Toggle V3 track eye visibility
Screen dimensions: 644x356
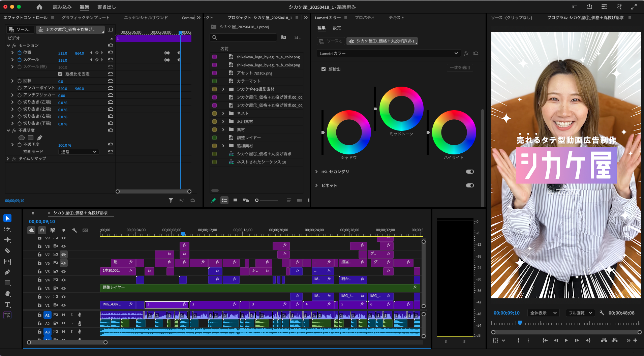(x=63, y=288)
